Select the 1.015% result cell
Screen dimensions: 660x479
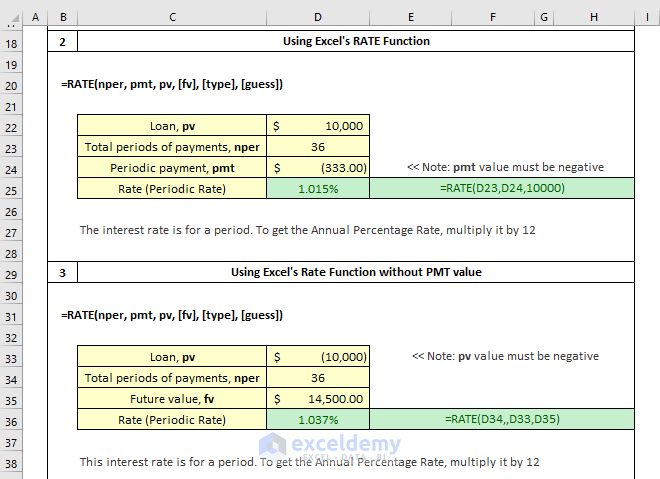point(318,188)
